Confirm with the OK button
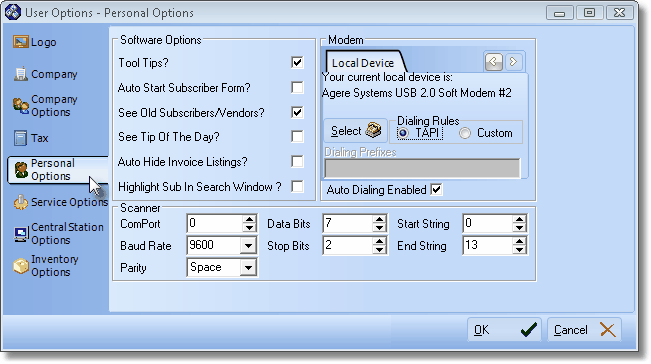Image resolution: width=651 pixels, height=364 pixels. tap(504, 330)
